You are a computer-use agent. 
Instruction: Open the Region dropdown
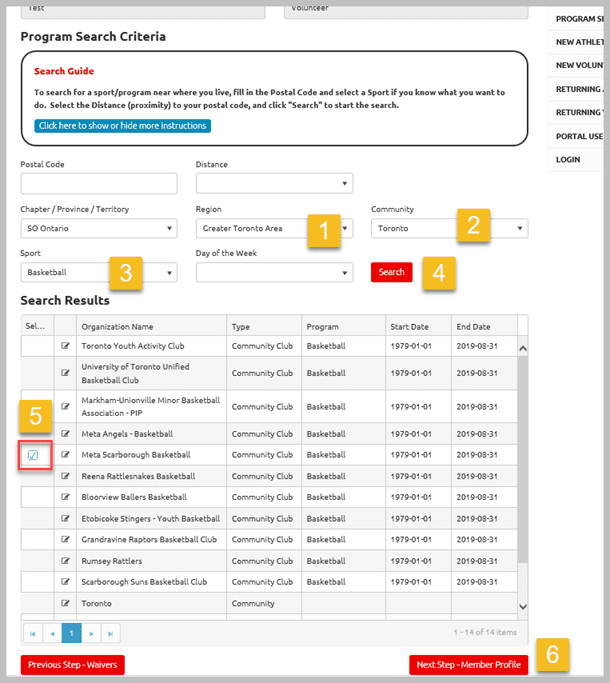click(274, 228)
